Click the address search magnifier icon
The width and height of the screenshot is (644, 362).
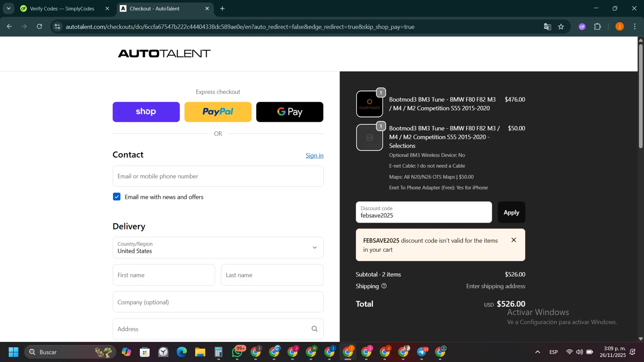(315, 329)
